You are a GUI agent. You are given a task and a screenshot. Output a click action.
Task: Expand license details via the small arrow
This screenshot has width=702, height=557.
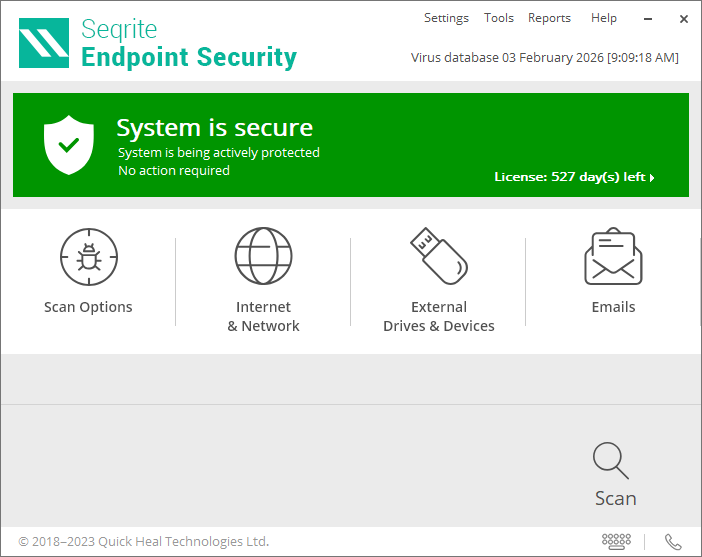tap(652, 178)
